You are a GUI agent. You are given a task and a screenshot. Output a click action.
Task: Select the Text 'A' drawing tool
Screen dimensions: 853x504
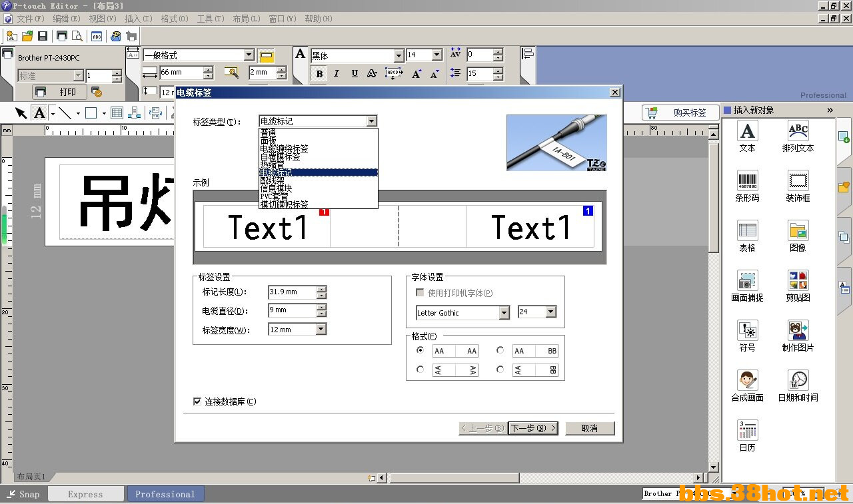tap(40, 113)
